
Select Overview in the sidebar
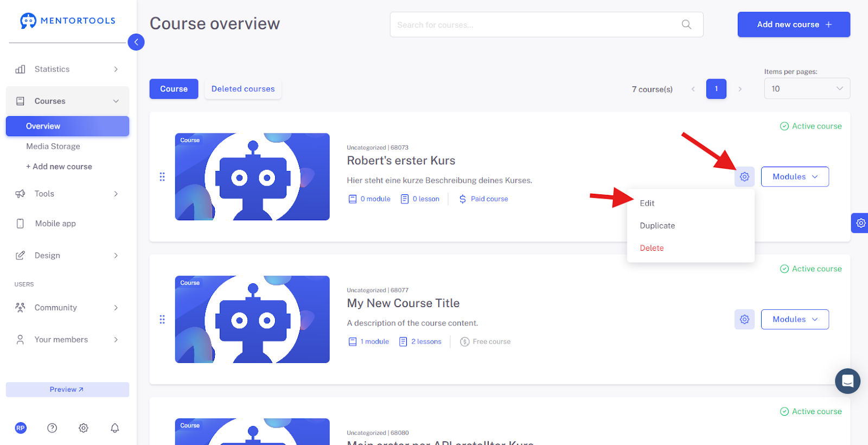67,126
